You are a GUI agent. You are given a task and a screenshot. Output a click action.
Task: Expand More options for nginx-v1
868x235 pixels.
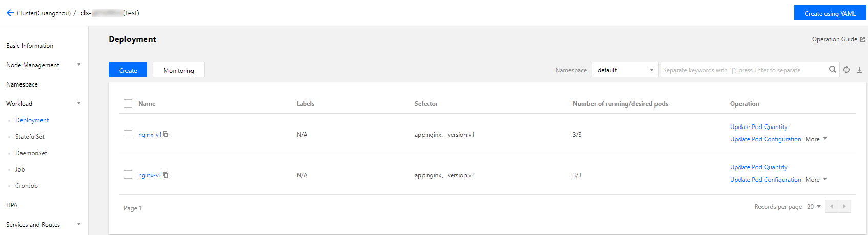(816, 139)
